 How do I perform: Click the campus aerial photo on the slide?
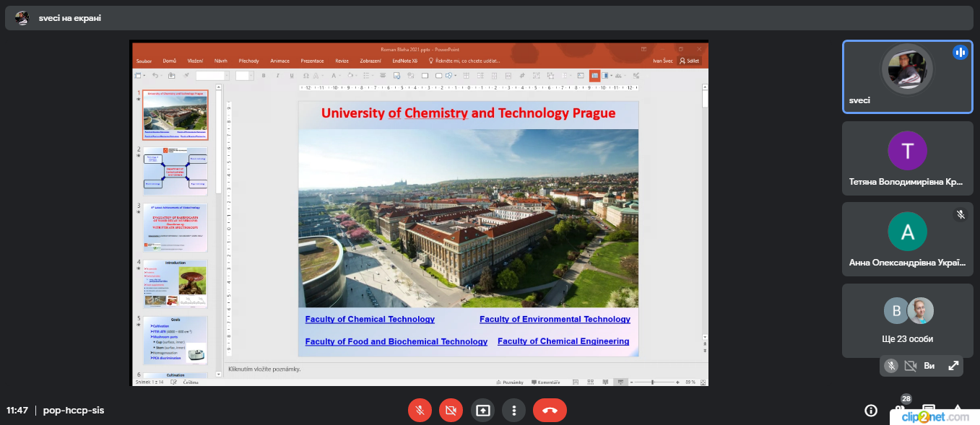(x=468, y=218)
